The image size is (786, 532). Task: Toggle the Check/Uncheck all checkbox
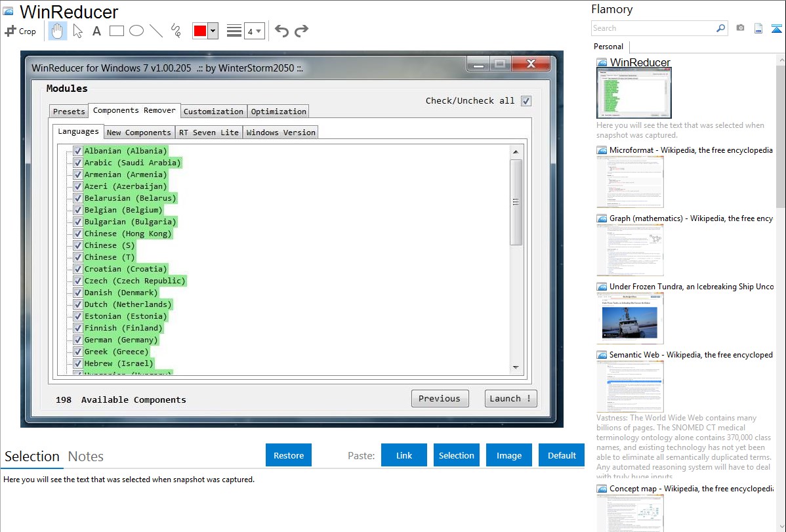pos(526,101)
